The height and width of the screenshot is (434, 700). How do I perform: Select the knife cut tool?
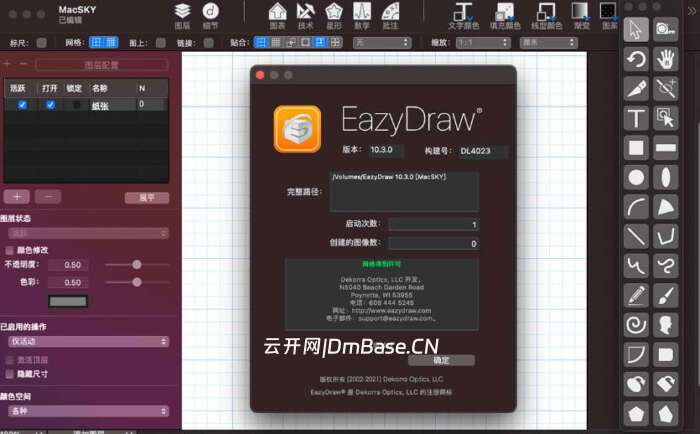click(x=636, y=88)
